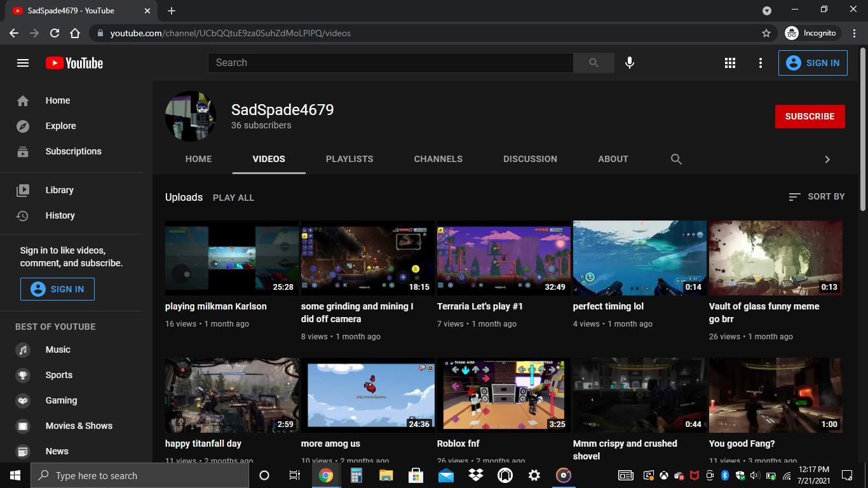Open the Terraria Let's play #1 thumbnail
Screen dimensions: 868x488
click(x=503, y=258)
